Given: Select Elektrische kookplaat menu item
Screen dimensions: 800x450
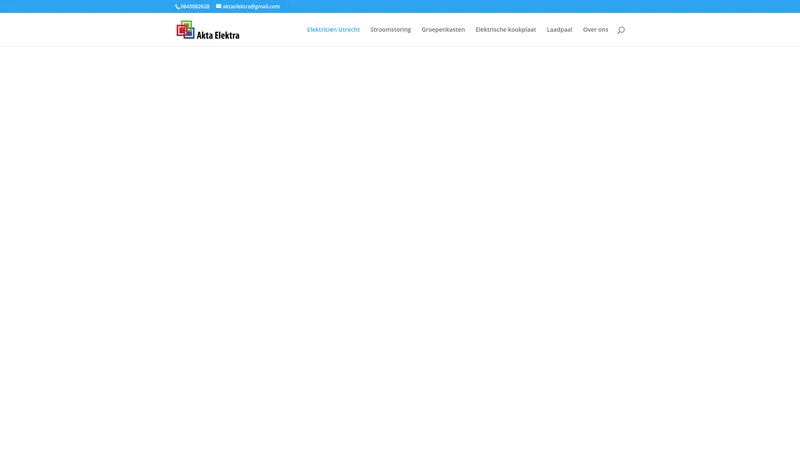Looking at the screenshot, I should (506, 30).
